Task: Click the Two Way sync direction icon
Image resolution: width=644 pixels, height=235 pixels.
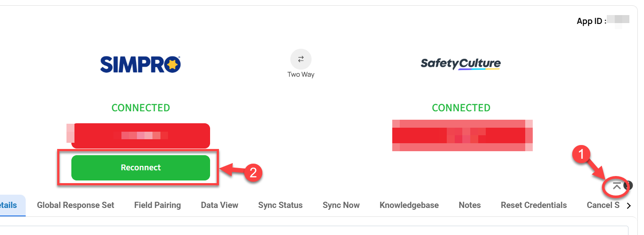Action: coord(301,59)
